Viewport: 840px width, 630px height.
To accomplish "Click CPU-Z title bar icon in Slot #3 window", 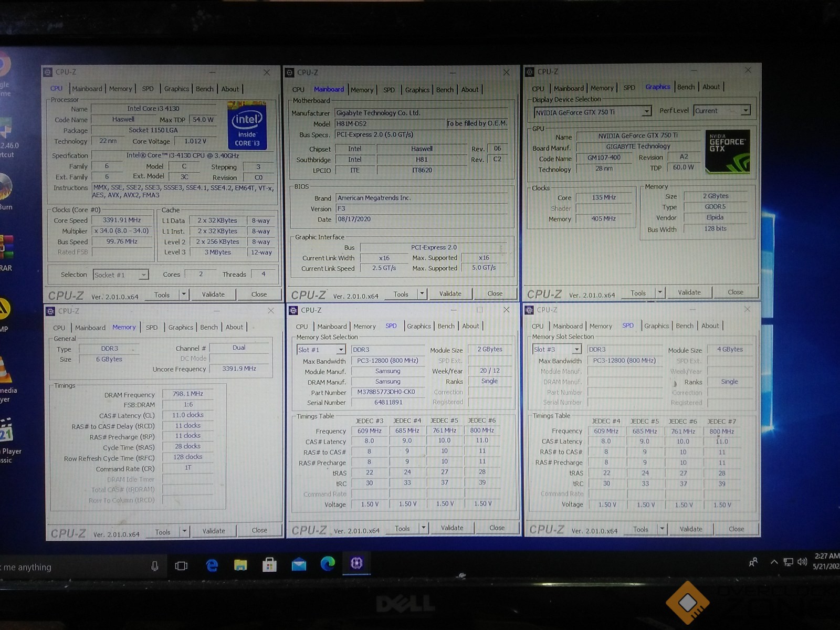I will (529, 310).
